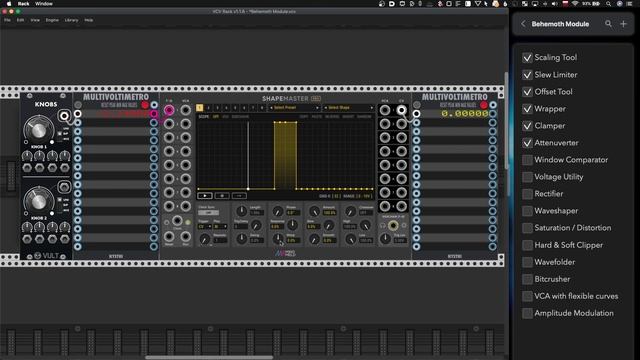Select ShapeMaster channel 2 button

click(x=208, y=108)
